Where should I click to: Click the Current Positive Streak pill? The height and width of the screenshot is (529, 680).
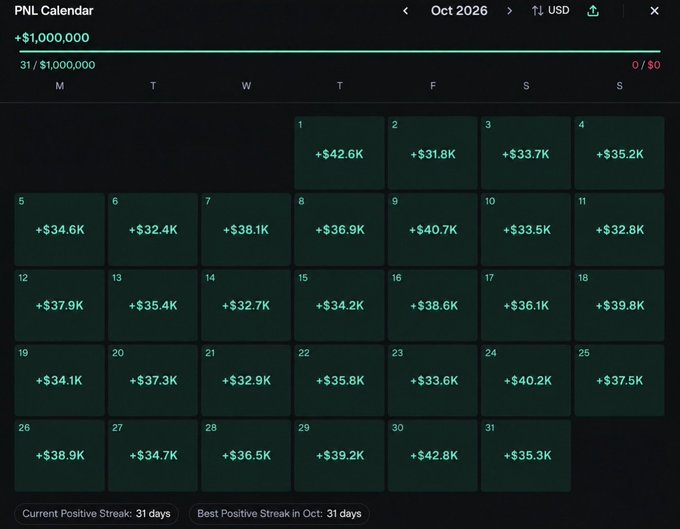coord(96,513)
